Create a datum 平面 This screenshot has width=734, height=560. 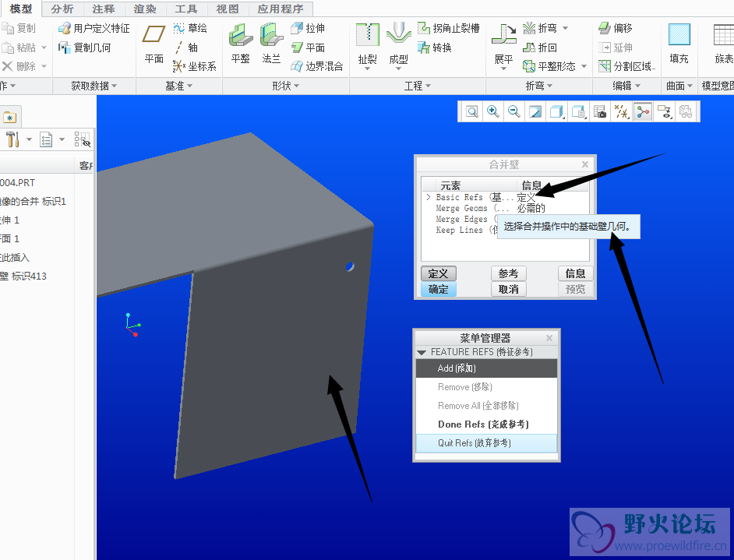[154, 44]
